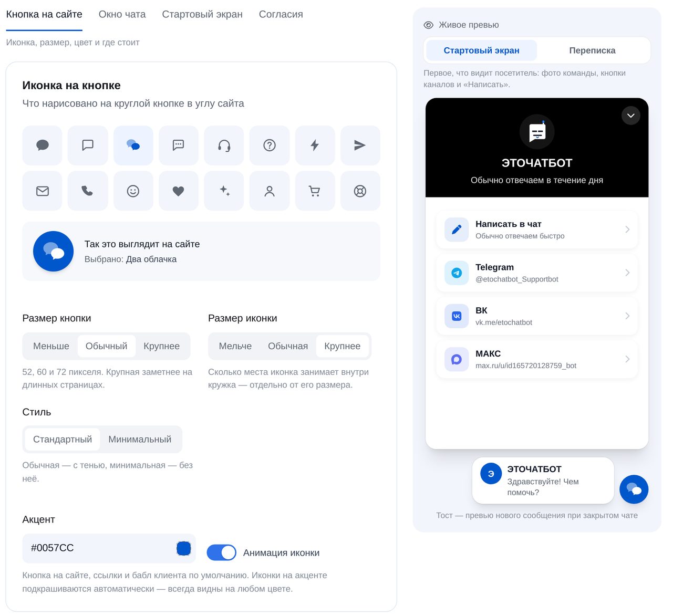The image size is (683, 616).
Task: Switch to the Окно чата tab
Action: tap(122, 15)
